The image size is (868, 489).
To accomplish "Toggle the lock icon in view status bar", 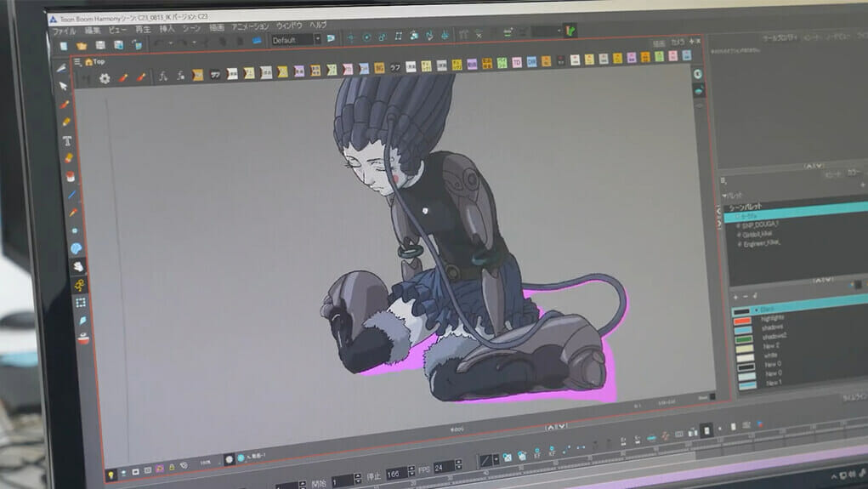I will pos(173,468).
